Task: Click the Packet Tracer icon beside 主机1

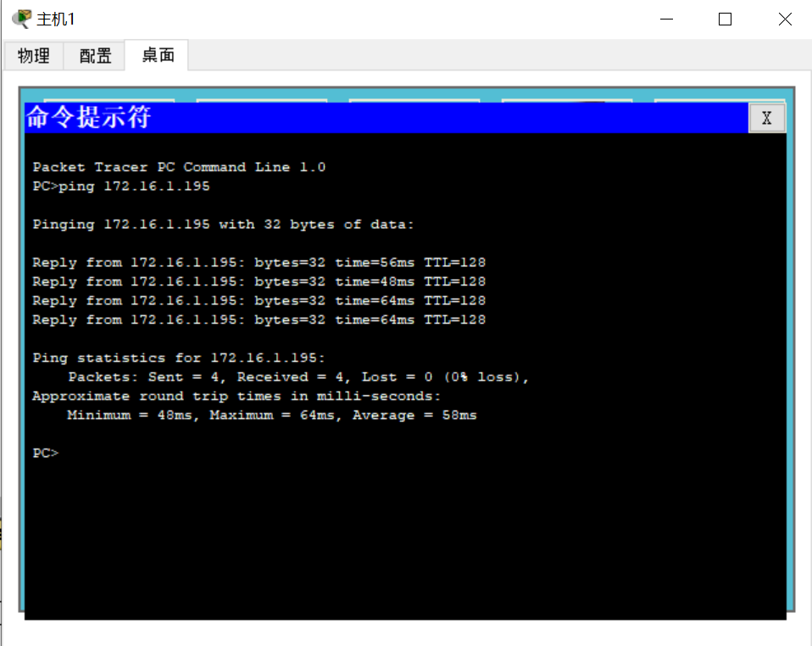Action: coord(21,19)
